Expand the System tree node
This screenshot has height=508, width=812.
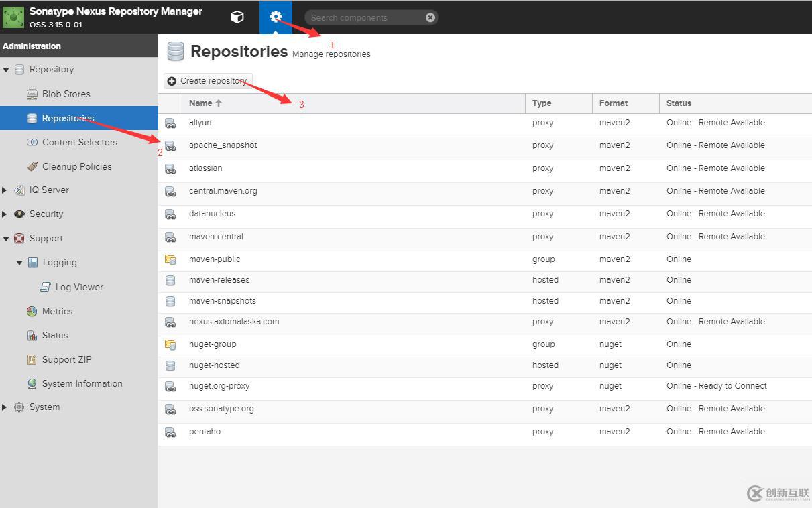tap(5, 407)
